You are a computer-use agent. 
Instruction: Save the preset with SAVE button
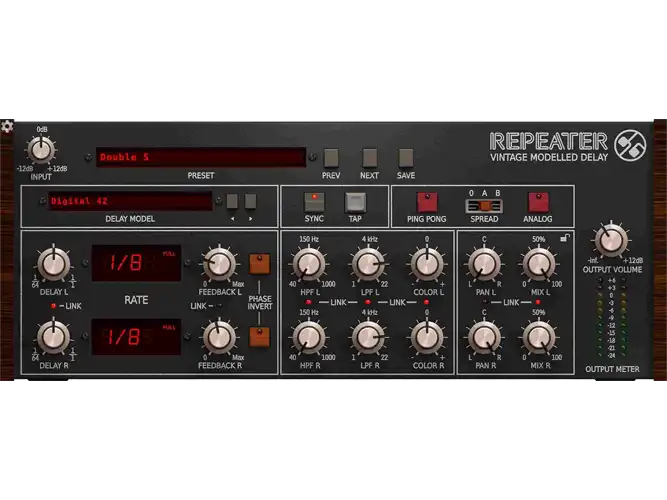[406, 157]
